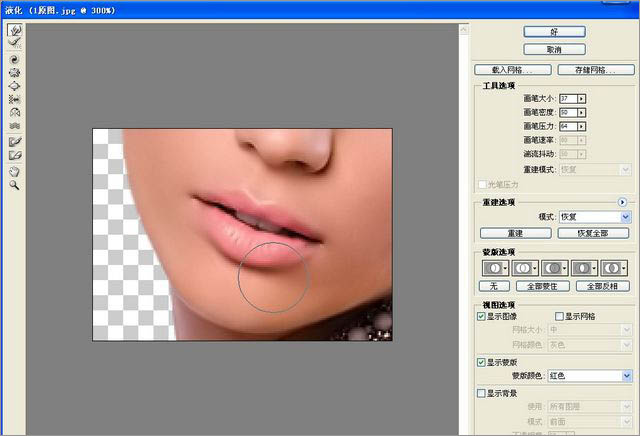
Task: Click the 载入网格 button
Action: pos(513,69)
